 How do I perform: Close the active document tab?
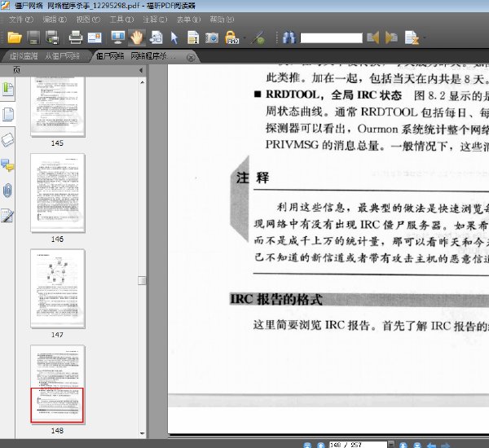coord(191,58)
